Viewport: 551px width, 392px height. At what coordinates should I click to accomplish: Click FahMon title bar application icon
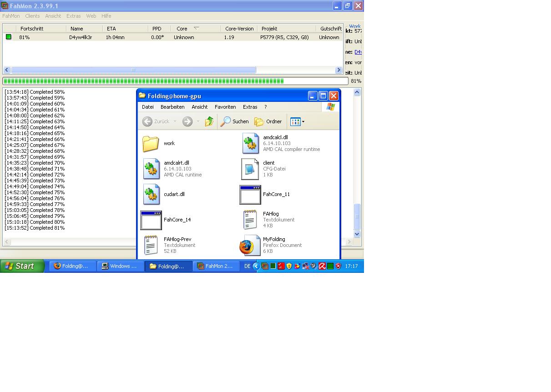tap(5, 6)
